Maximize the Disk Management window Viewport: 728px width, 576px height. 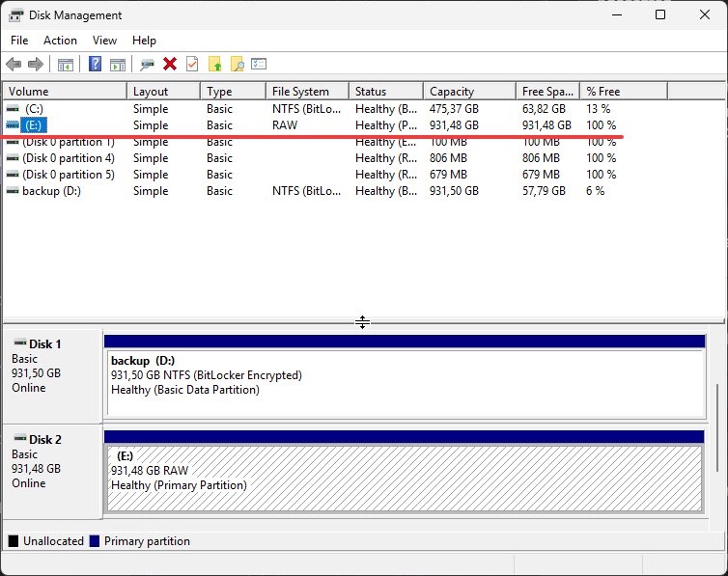pyautogui.click(x=660, y=14)
